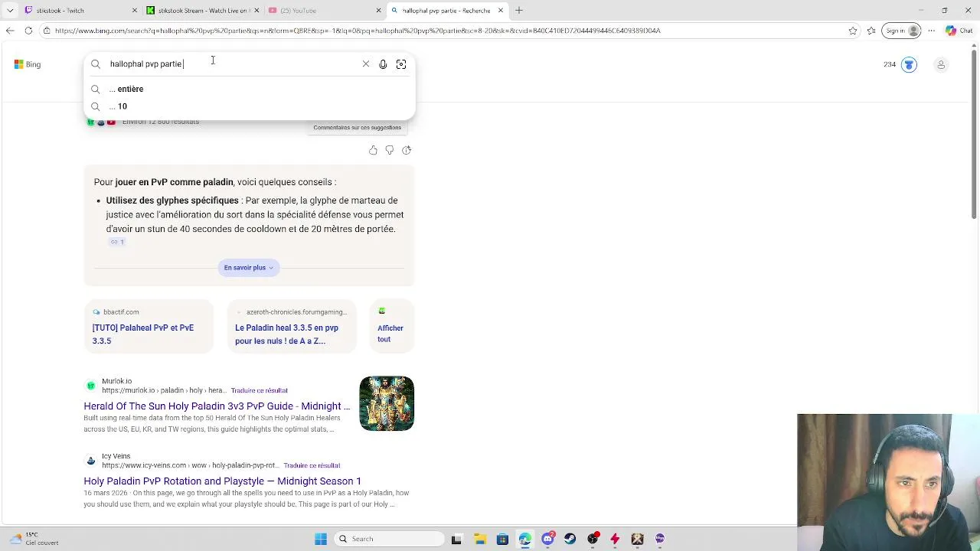Click the Icy Veins site favicon
The height and width of the screenshot is (551, 980).
pyautogui.click(x=91, y=461)
